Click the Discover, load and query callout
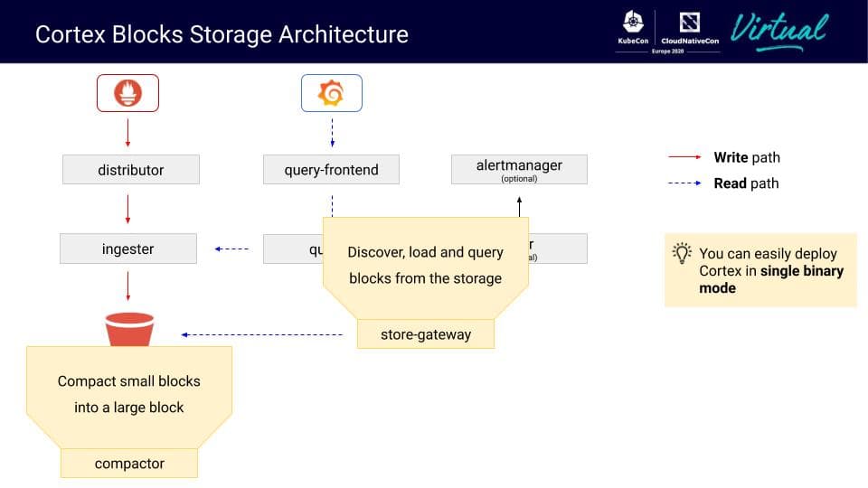 pos(426,266)
